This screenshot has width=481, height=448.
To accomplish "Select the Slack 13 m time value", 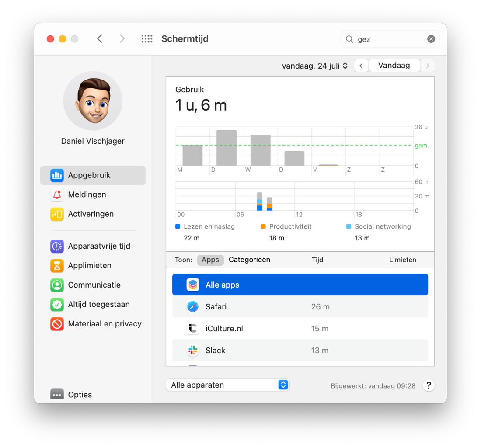I will coord(320,350).
